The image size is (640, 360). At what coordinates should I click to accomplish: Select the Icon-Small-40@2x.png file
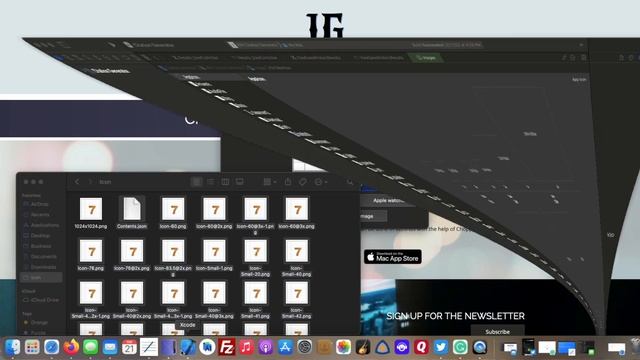pos(132,300)
